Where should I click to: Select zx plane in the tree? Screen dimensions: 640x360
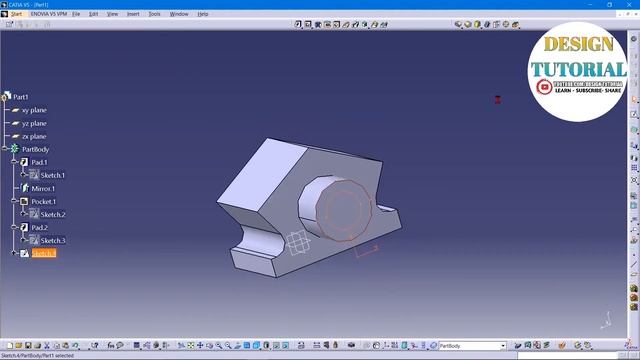(34, 136)
